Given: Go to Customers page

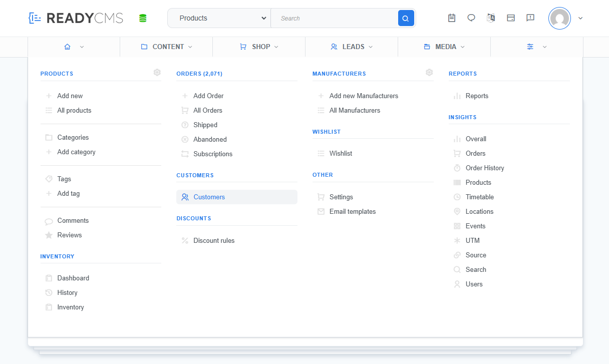Looking at the screenshot, I should (209, 197).
